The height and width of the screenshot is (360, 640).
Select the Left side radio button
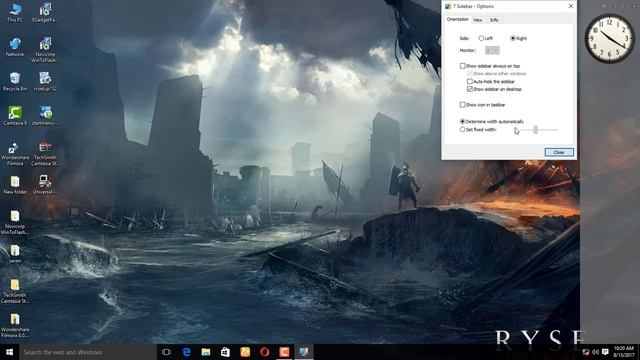tap(481, 38)
